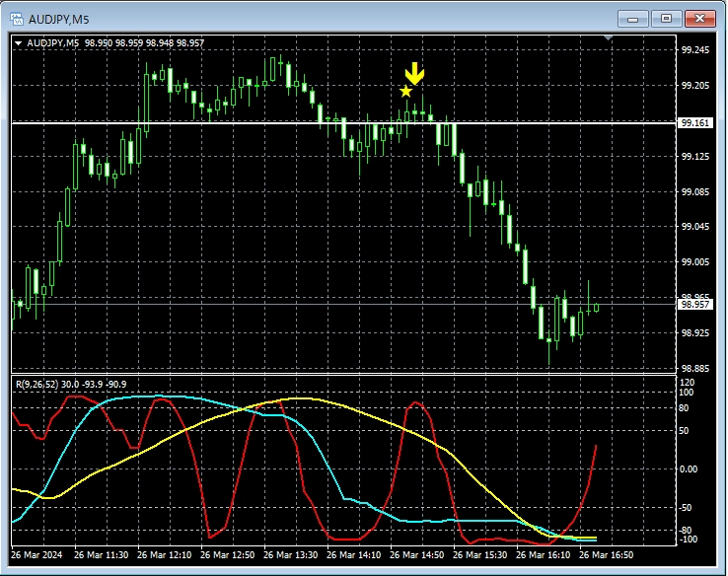Click the 99.245 price scale label
The image size is (728, 576).
pyautogui.click(x=694, y=50)
